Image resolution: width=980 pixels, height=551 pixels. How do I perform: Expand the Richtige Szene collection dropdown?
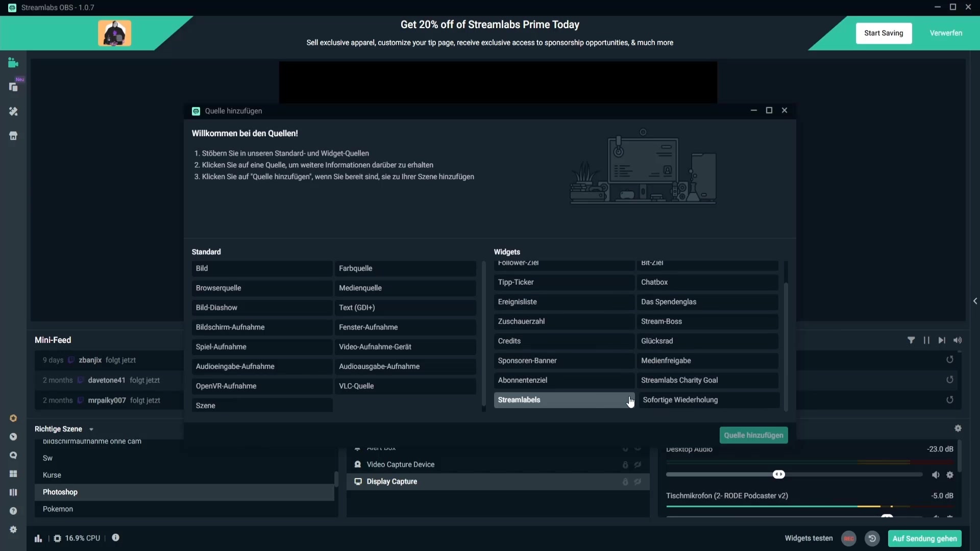(91, 429)
